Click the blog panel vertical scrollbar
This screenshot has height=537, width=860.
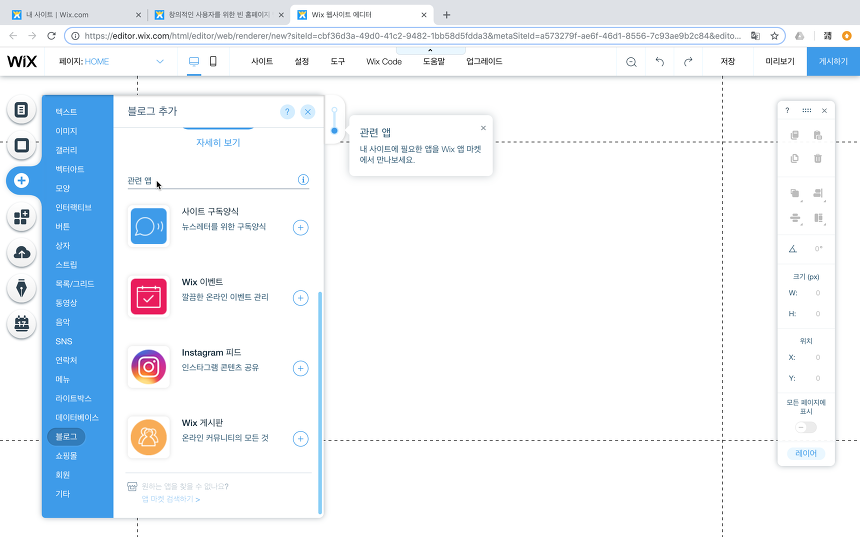click(x=320, y=403)
